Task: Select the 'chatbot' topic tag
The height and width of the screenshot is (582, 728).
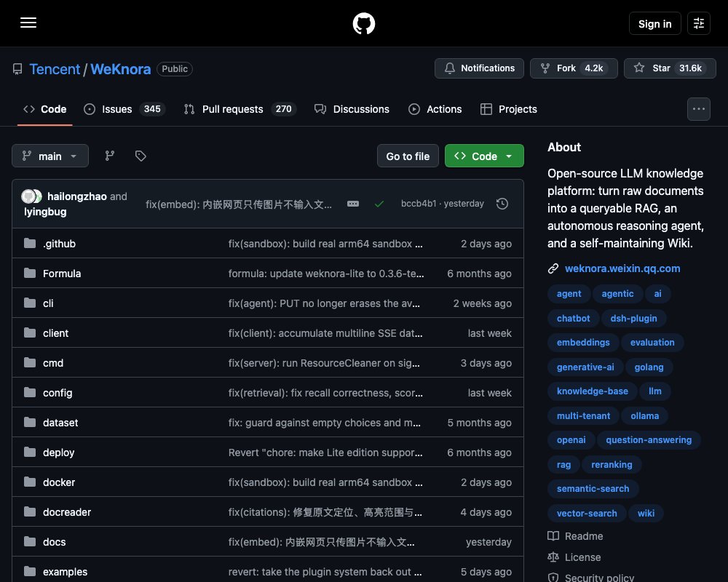Action: click(x=574, y=319)
